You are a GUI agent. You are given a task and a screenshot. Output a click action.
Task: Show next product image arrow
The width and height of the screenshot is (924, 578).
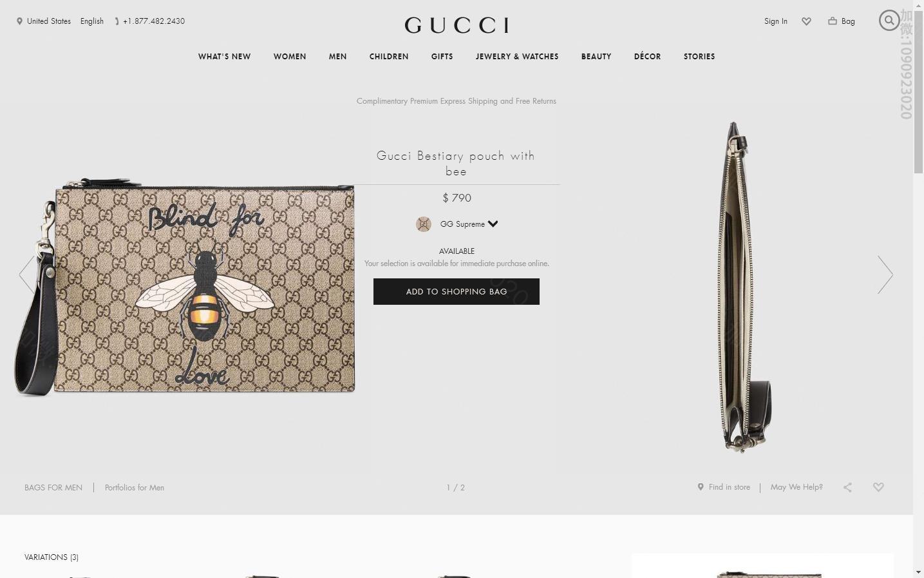point(885,275)
